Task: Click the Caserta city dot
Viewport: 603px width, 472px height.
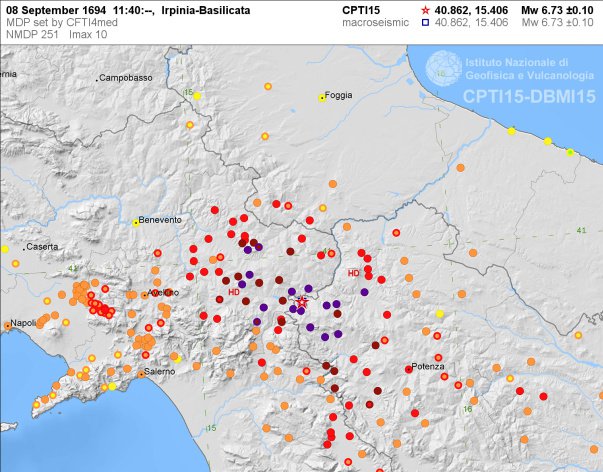Action: pos(26,247)
